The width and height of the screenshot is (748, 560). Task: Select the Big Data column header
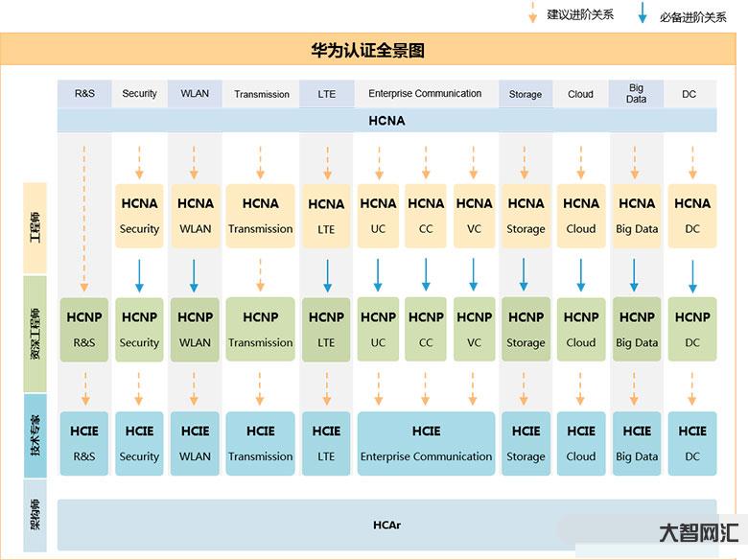point(637,93)
